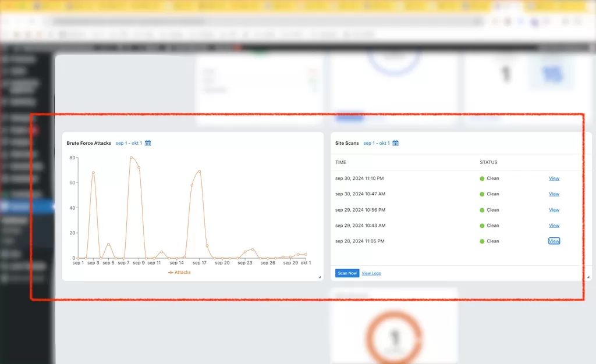Click green status dot for sep 29 10:43 AM scan
The image size is (596, 364).
(482, 226)
